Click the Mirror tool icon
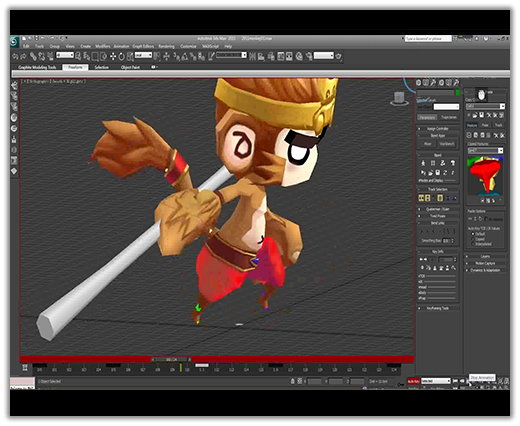 252,56
